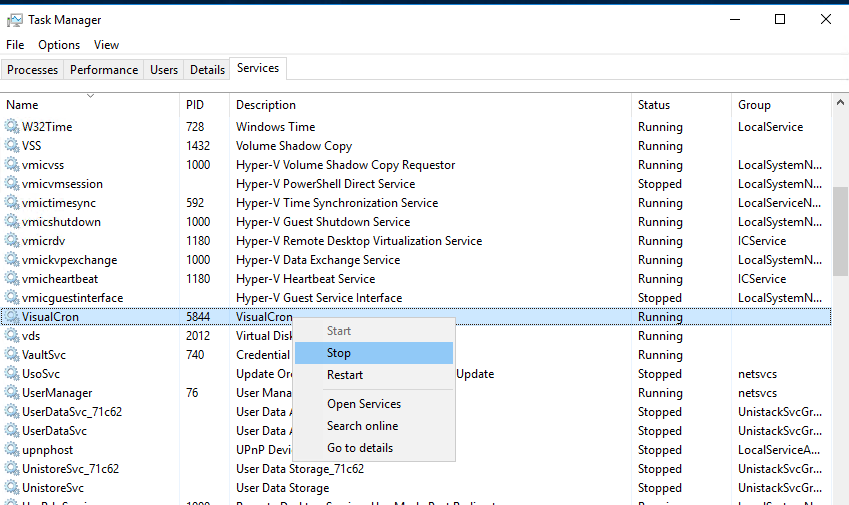
Task: Click the gear icon next to VSS
Action: click(12, 146)
